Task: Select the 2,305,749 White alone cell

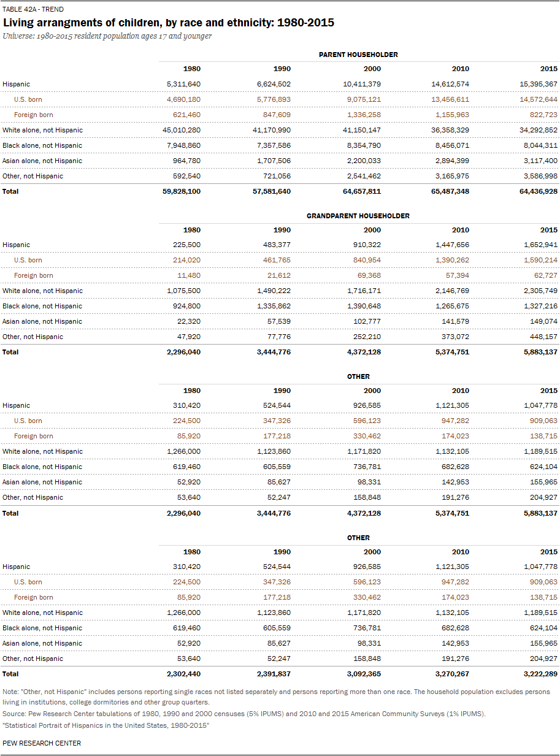Action: (537, 291)
